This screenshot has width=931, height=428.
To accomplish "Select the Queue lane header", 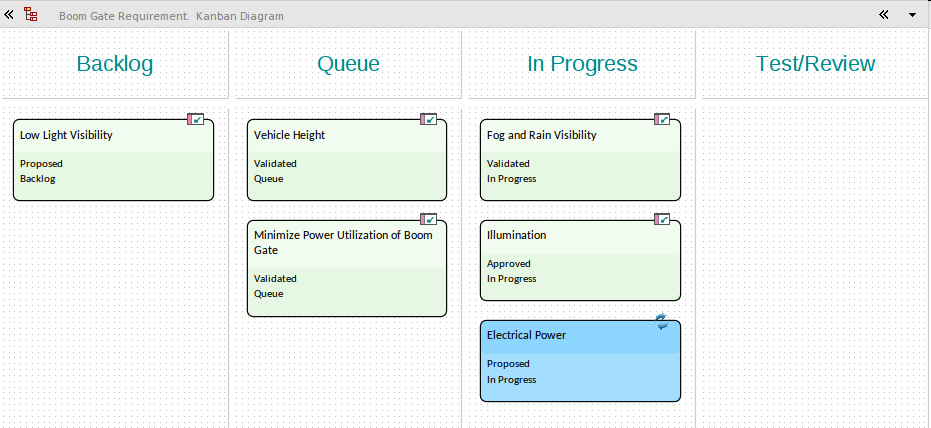I will coord(348,64).
